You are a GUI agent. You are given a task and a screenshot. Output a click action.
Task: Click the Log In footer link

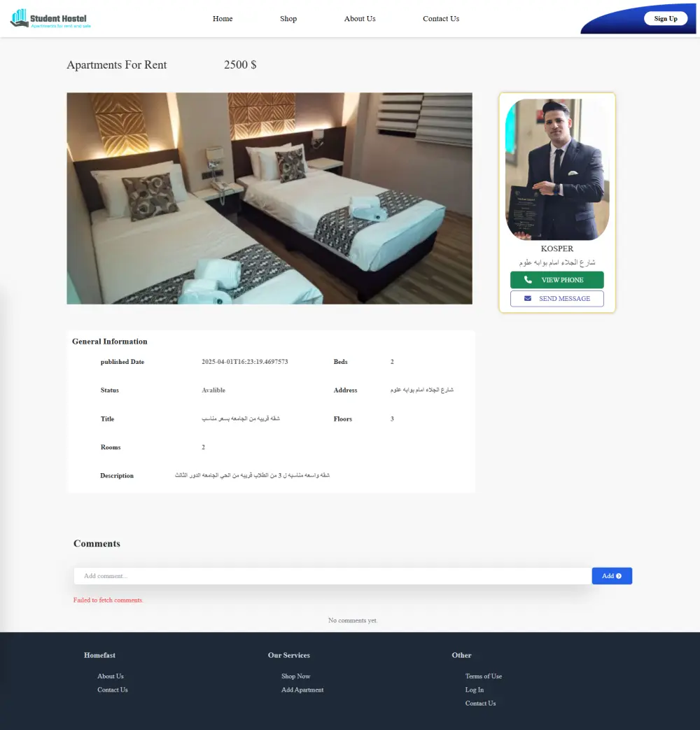(474, 689)
